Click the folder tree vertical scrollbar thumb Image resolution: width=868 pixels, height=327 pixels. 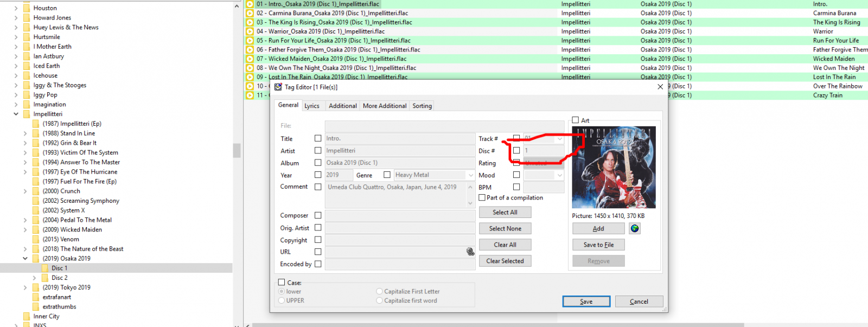click(237, 150)
